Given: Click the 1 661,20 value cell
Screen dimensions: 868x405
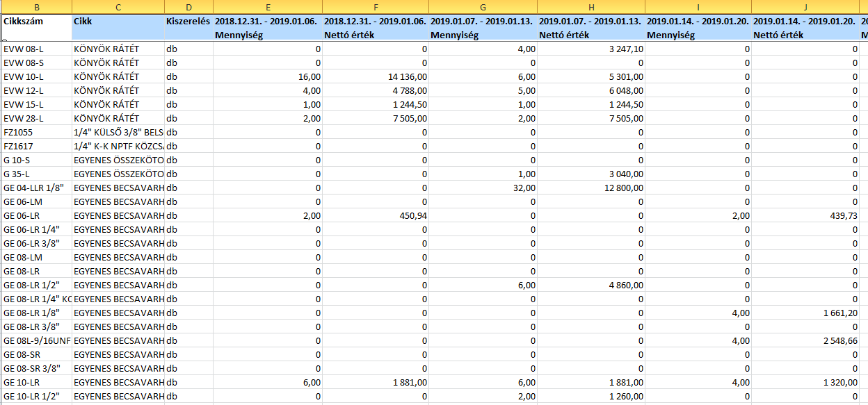Looking at the screenshot, I should [x=805, y=313].
